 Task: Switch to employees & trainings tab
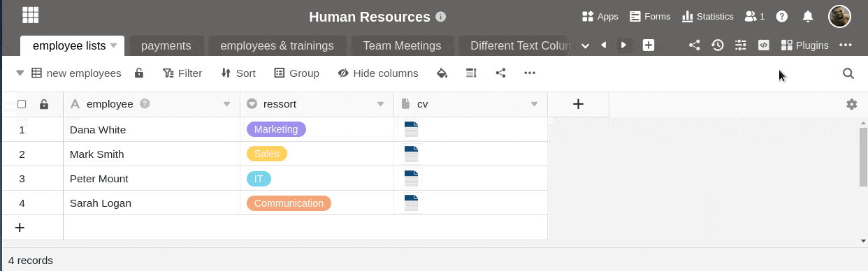tap(277, 45)
